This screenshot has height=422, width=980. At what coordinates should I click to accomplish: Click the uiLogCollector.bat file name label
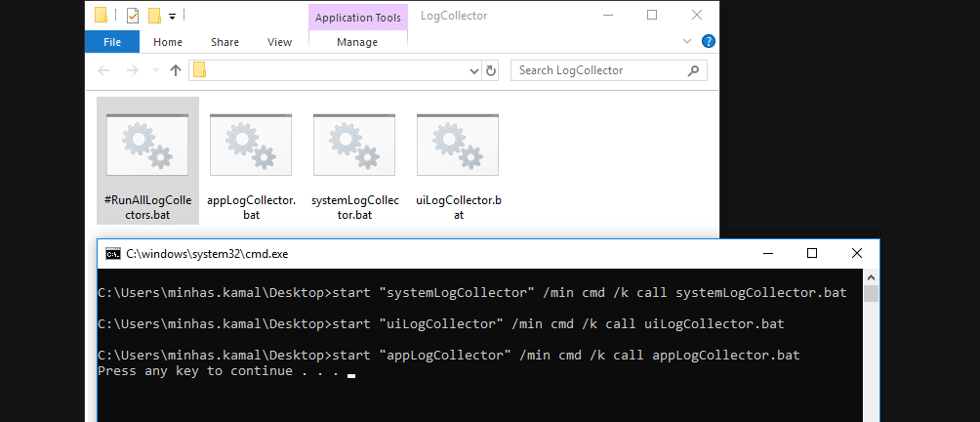tap(458, 207)
